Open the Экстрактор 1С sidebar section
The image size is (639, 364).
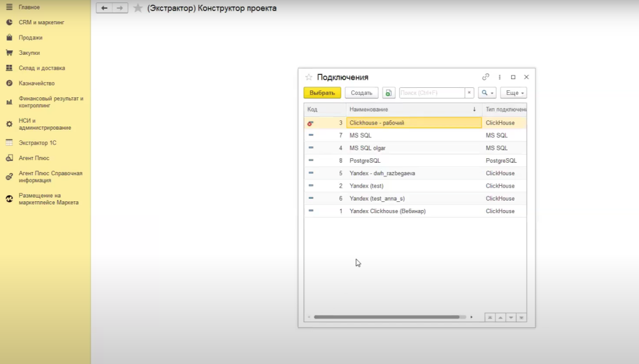pos(37,143)
